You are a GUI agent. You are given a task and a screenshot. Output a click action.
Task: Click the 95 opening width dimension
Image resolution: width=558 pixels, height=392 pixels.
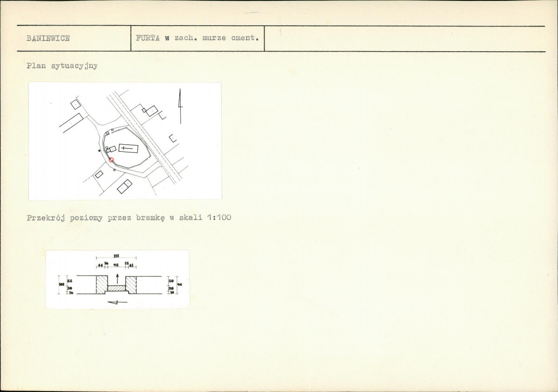point(116,265)
